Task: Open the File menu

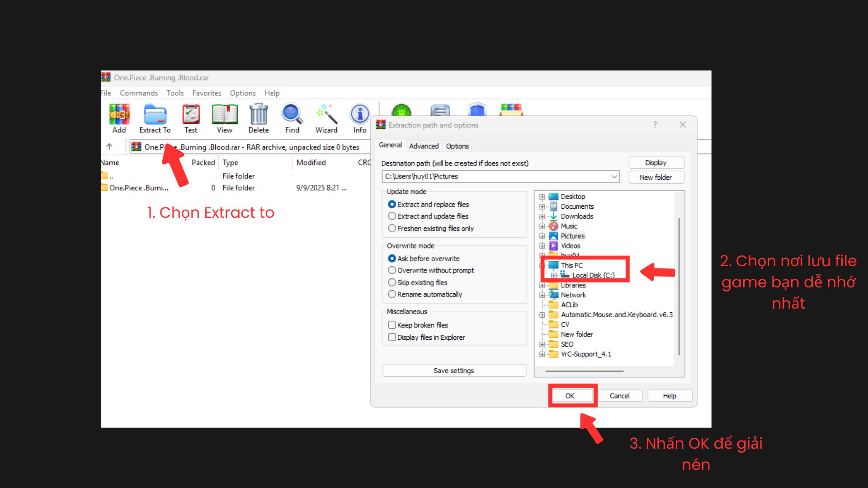Action: 106,93
